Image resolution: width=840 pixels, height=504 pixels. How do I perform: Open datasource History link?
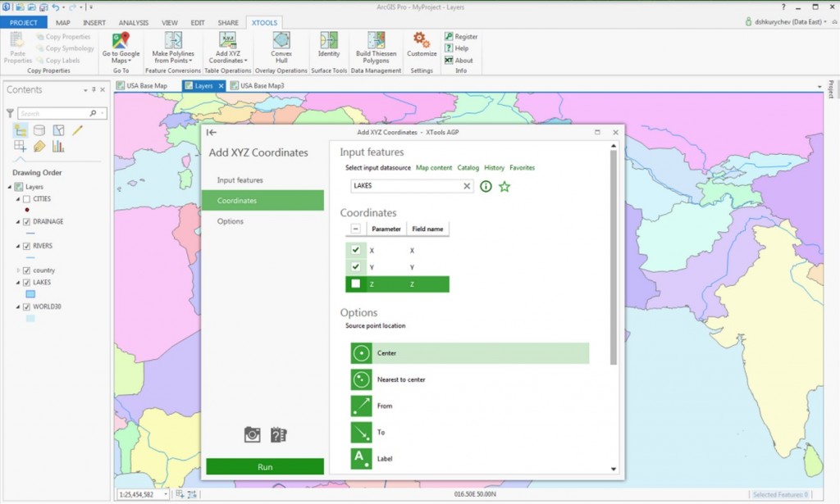pos(495,167)
